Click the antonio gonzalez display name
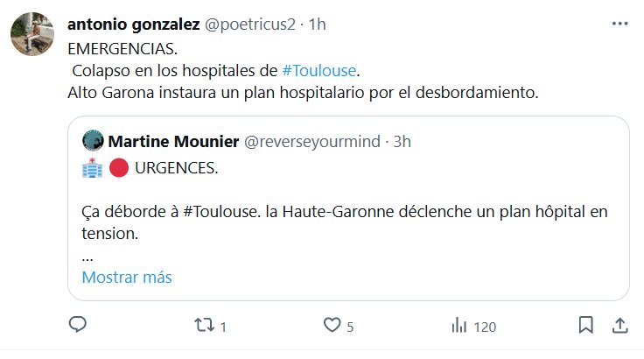The height and width of the screenshot is (359, 644). 133,25
